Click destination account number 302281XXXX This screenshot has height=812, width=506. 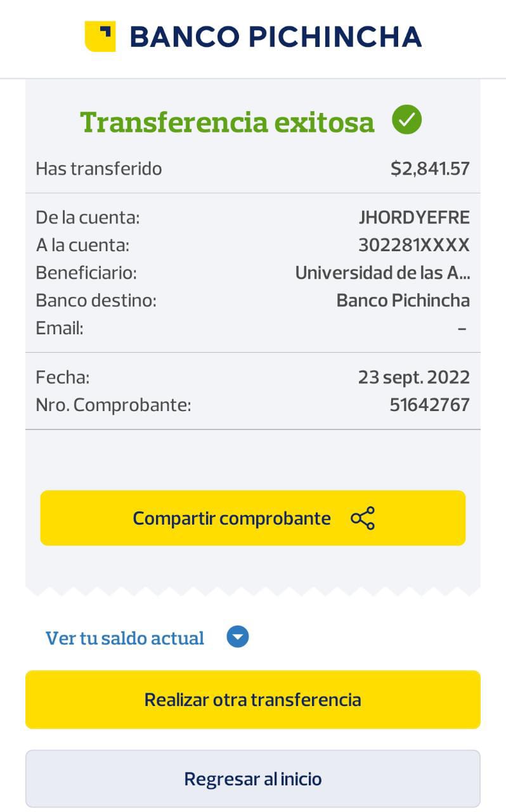point(414,245)
